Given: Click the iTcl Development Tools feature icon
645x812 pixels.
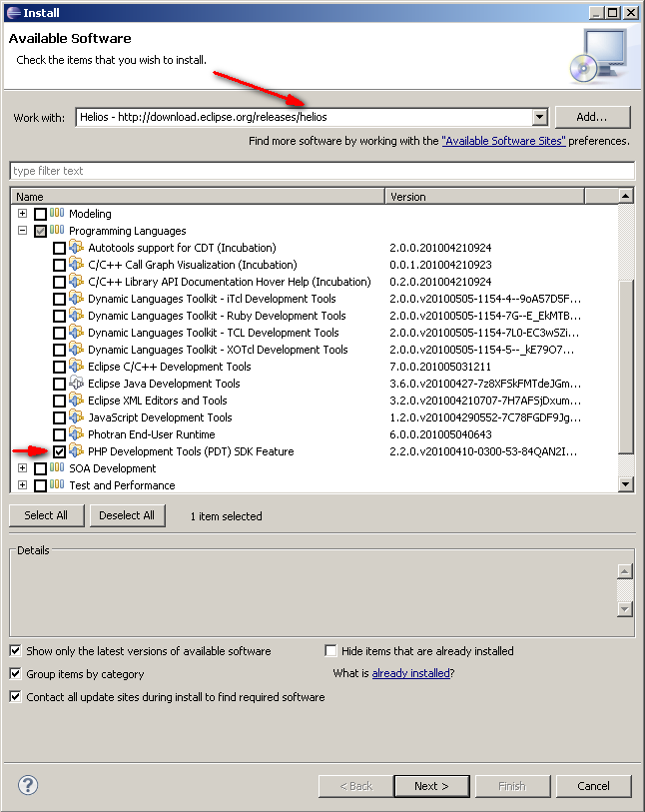Looking at the screenshot, I should 76,299.
